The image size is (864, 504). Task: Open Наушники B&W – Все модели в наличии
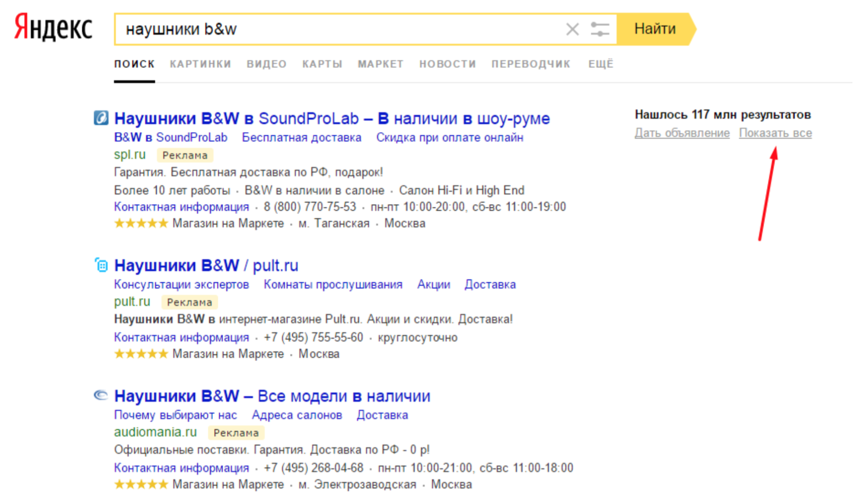pos(272,396)
